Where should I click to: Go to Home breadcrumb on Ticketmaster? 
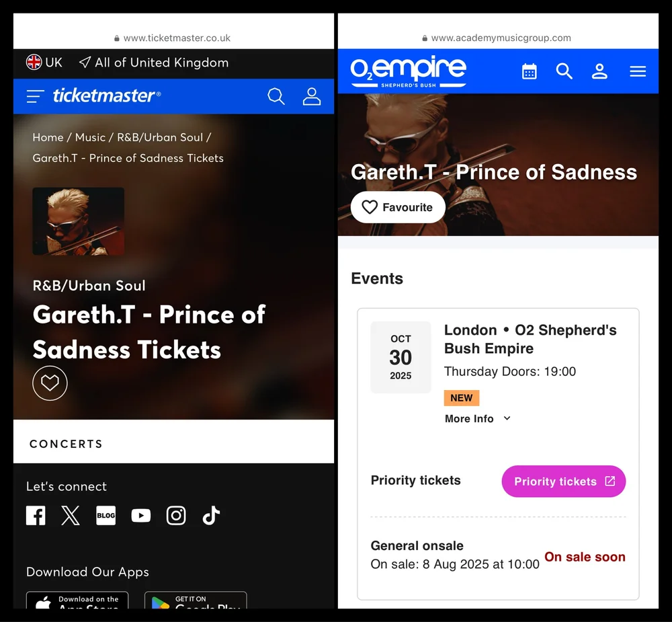(48, 137)
